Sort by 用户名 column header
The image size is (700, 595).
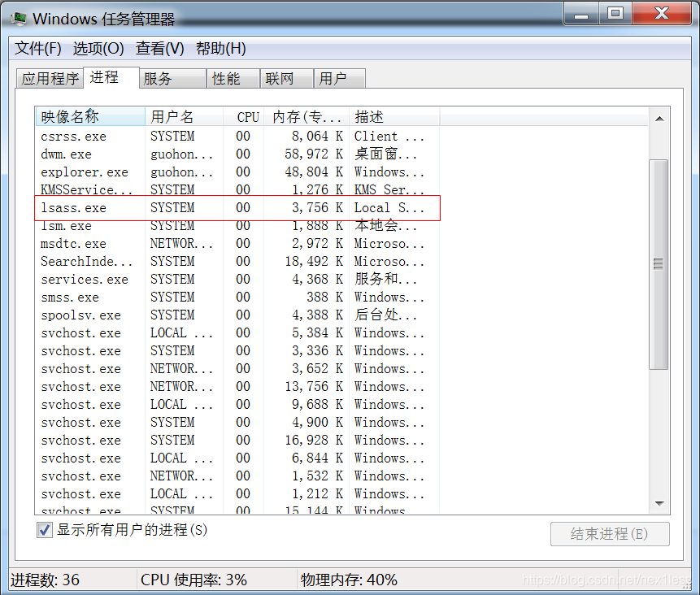(185, 116)
